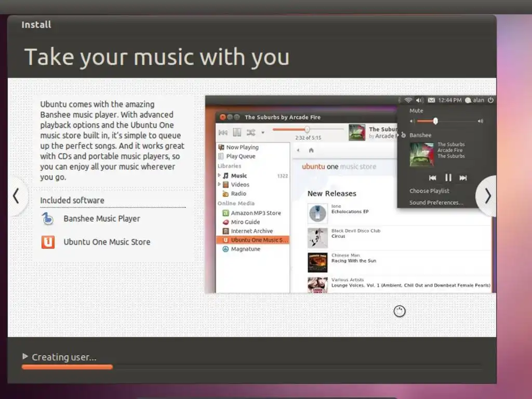Open the alan user menu
This screenshot has width=532, height=399.
pyautogui.click(x=475, y=100)
